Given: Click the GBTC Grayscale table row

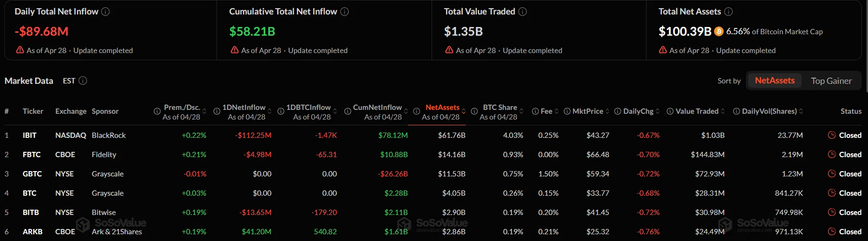Looking at the screenshot, I should pyautogui.click(x=107, y=174).
